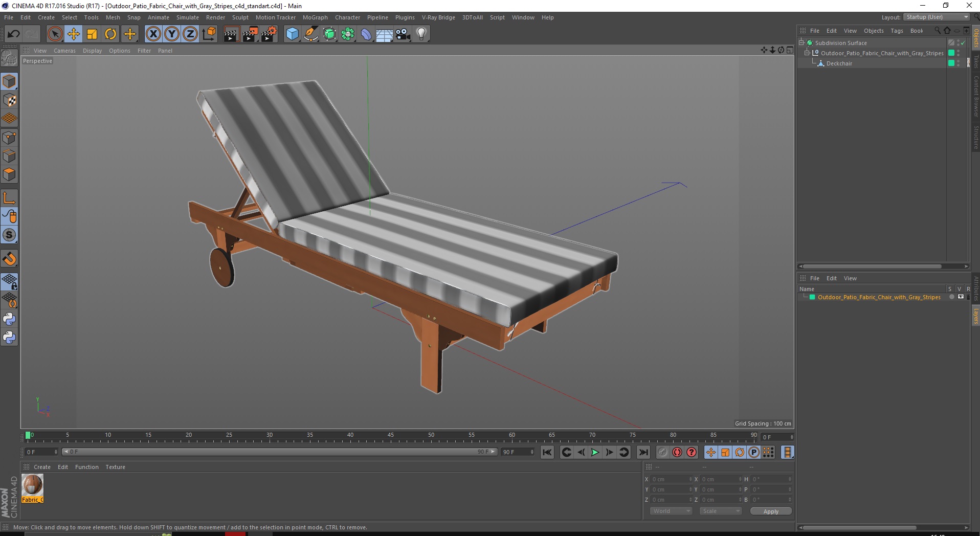Open the Objects side tab
Viewport: 980px width, 536px height.
(976, 38)
